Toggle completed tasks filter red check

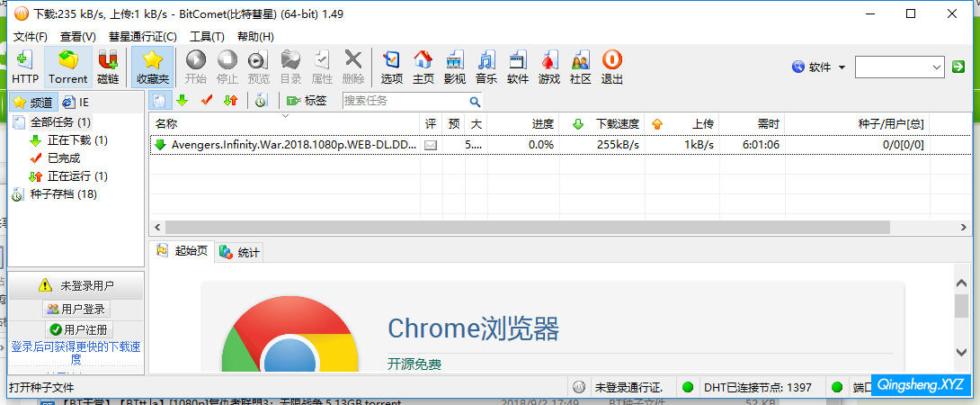(206, 101)
